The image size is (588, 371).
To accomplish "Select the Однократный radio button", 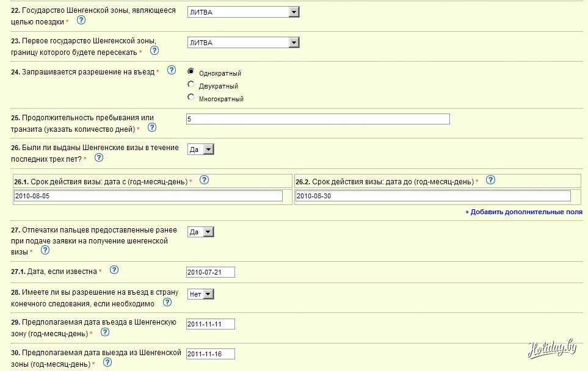I will click(191, 71).
